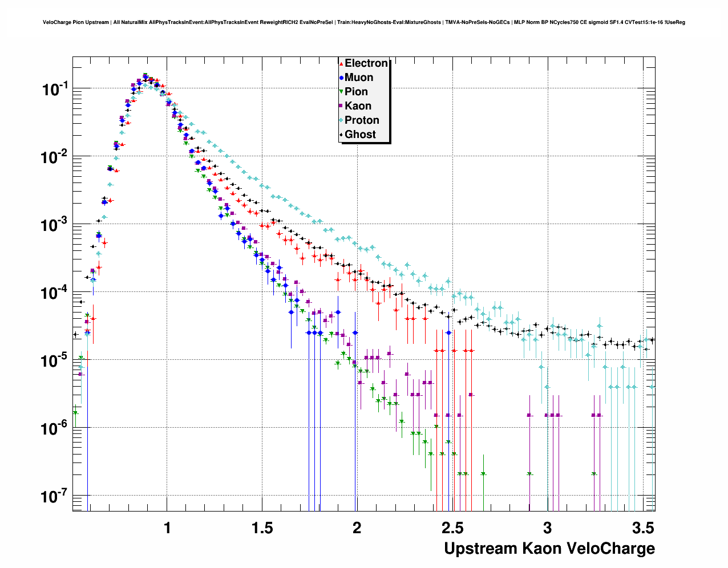Screen dimensions: 728x568
Task: Select the Pion label in legend
Action: point(356,92)
